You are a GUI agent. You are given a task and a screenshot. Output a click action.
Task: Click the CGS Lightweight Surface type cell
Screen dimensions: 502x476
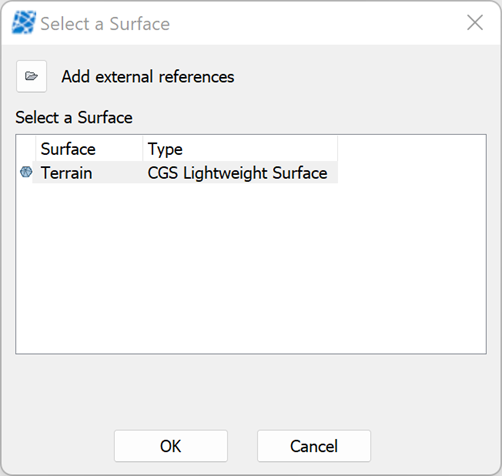tap(237, 173)
